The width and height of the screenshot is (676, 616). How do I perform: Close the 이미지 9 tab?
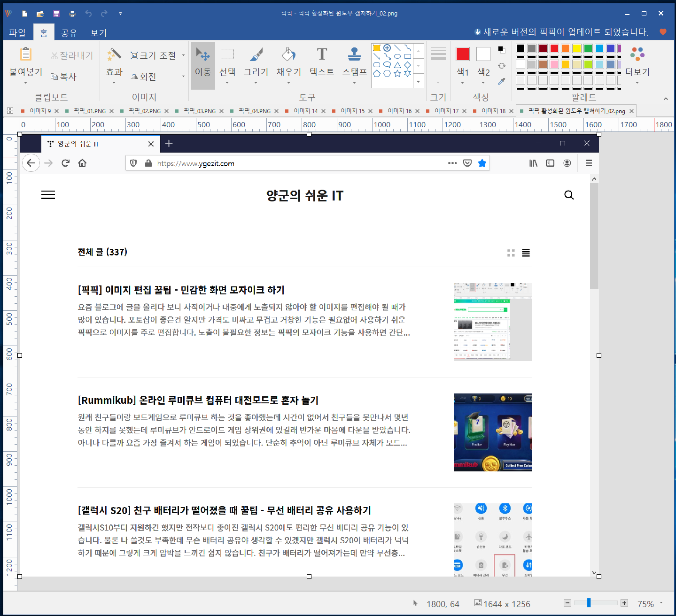[56, 111]
